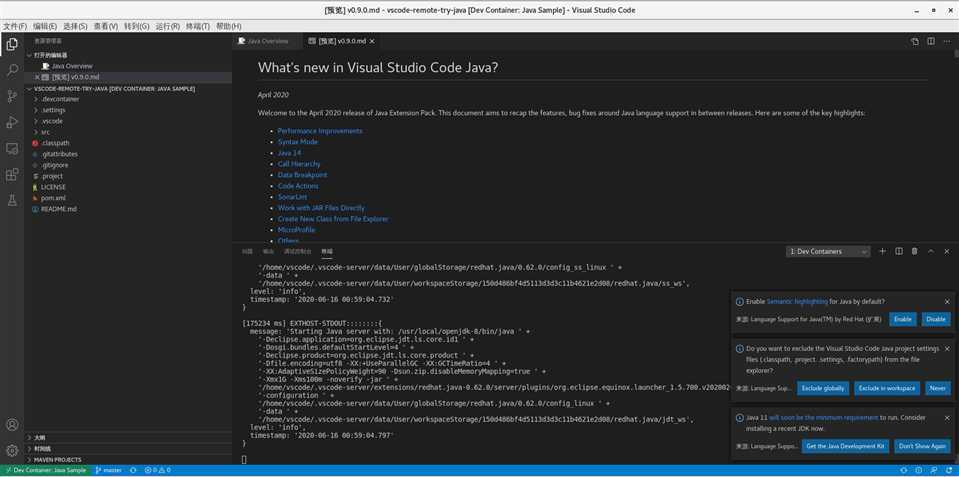This screenshot has width=959, height=477.
Task: Split the terminal panel
Action: [899, 251]
